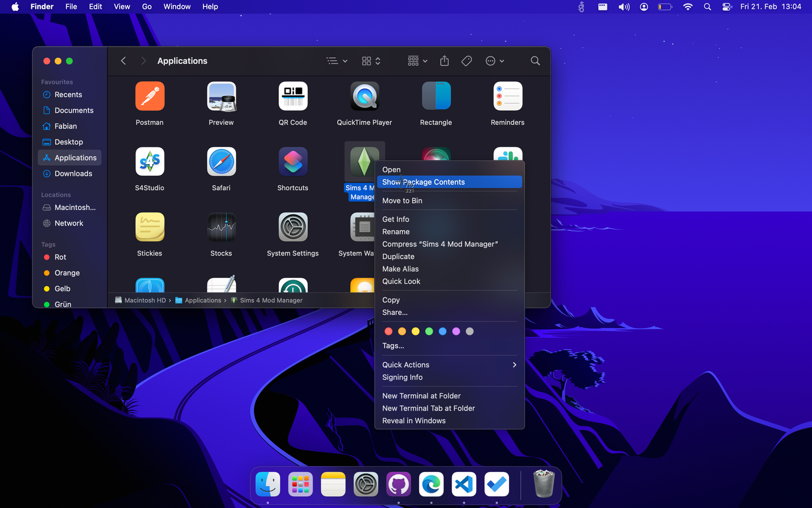The image size is (812, 508).
Task: Apply the purple tag color dot
Action: pyautogui.click(x=456, y=332)
